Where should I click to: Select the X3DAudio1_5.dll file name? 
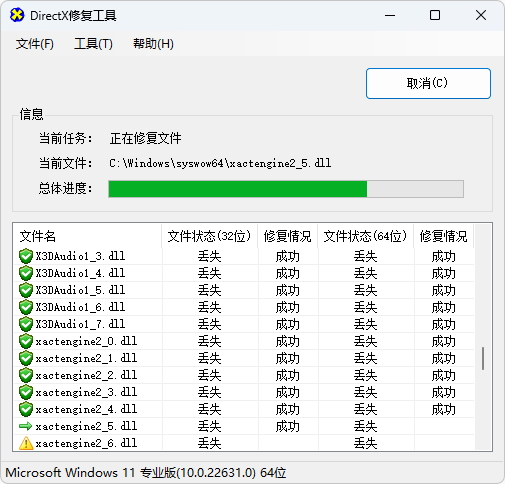point(80,290)
